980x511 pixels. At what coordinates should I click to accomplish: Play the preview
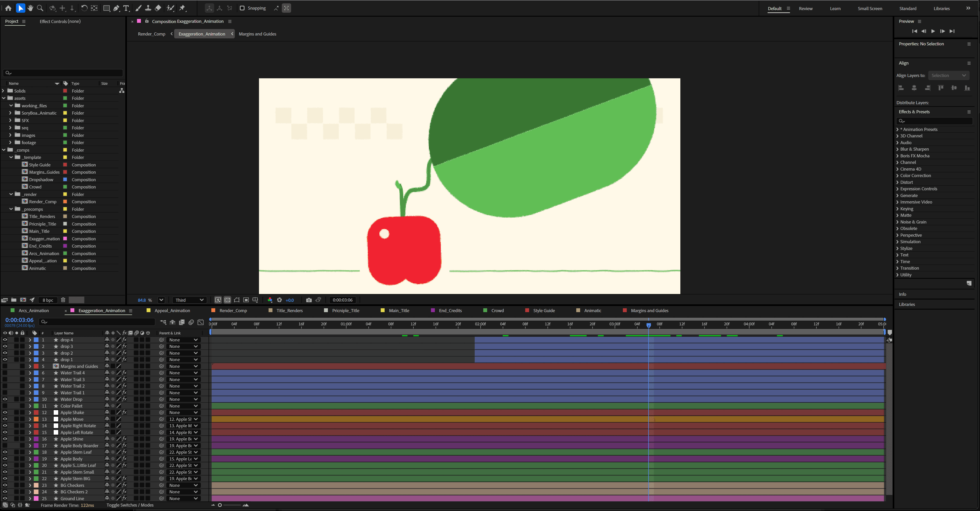(x=933, y=31)
